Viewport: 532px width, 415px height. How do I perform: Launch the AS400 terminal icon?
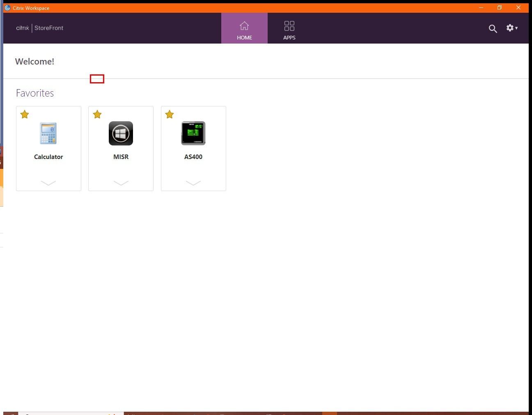coord(193,133)
